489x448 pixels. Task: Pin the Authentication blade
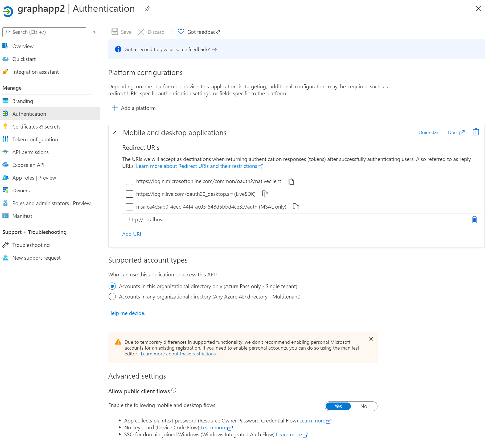147,9
